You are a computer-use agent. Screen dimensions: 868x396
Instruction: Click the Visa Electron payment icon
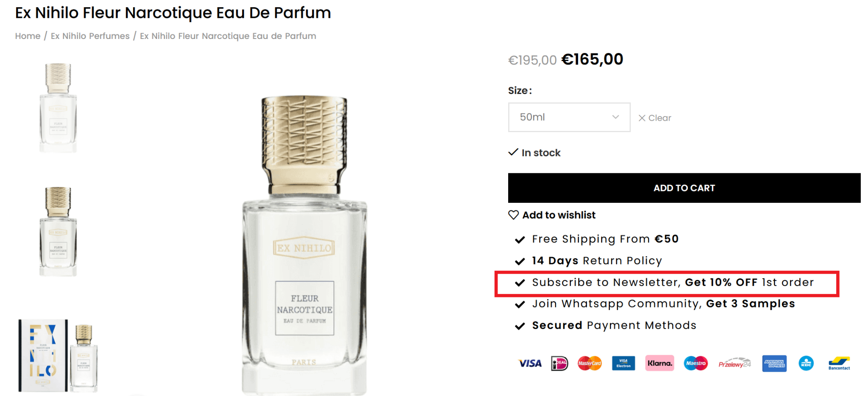[x=623, y=363]
